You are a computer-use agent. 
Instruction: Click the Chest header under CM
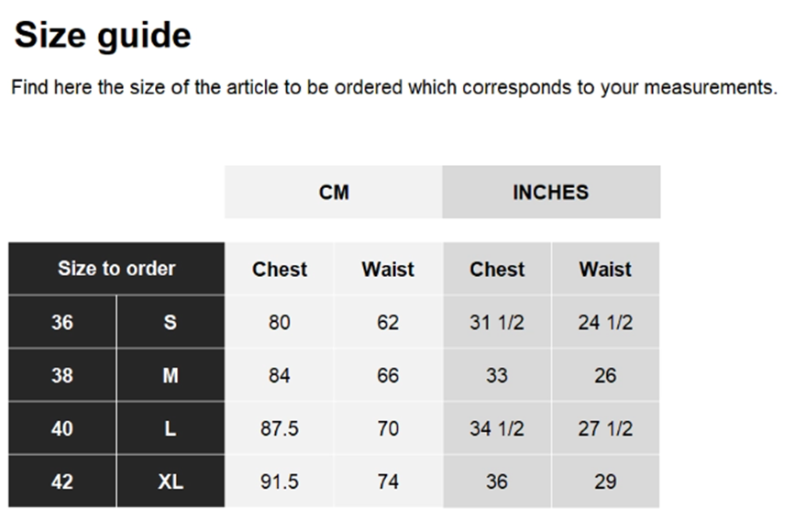tap(280, 270)
